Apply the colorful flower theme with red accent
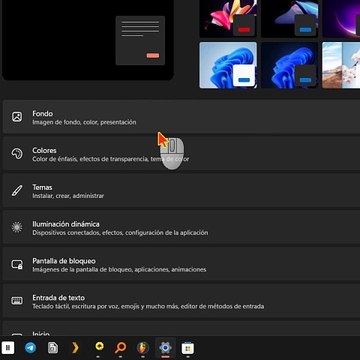Viewport: 360px width, 360px height. coord(228,18)
